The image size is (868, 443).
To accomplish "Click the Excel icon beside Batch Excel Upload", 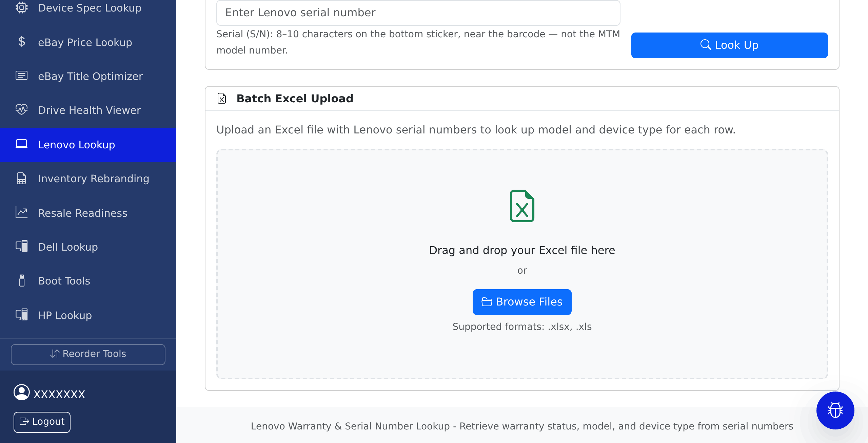I will click(222, 99).
